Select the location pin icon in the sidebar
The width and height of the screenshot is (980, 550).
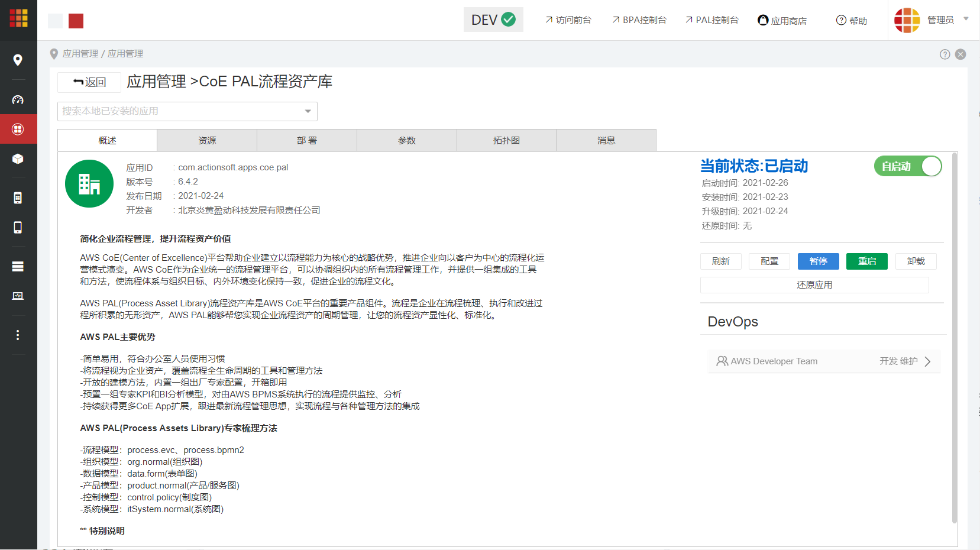tap(18, 60)
